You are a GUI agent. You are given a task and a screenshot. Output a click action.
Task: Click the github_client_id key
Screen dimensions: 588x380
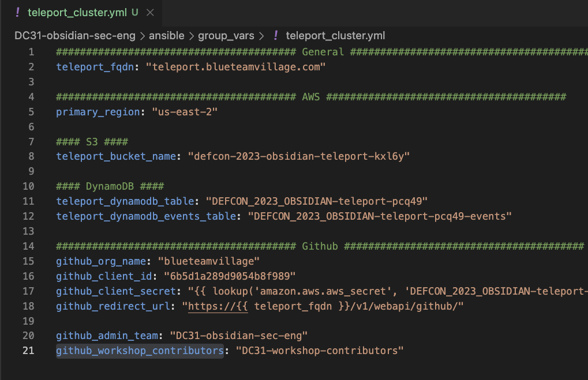104,276
